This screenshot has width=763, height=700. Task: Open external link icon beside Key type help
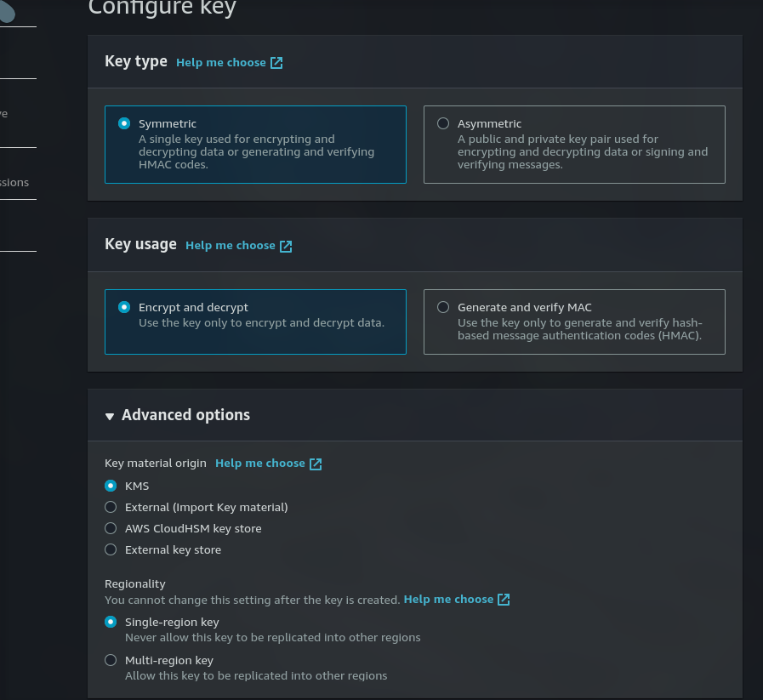pos(276,63)
